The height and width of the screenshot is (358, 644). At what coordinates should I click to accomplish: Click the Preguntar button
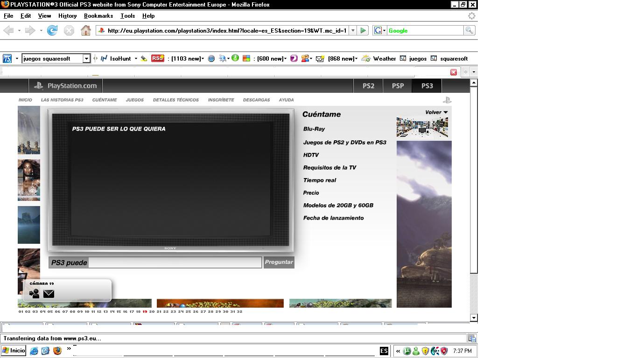(x=279, y=262)
